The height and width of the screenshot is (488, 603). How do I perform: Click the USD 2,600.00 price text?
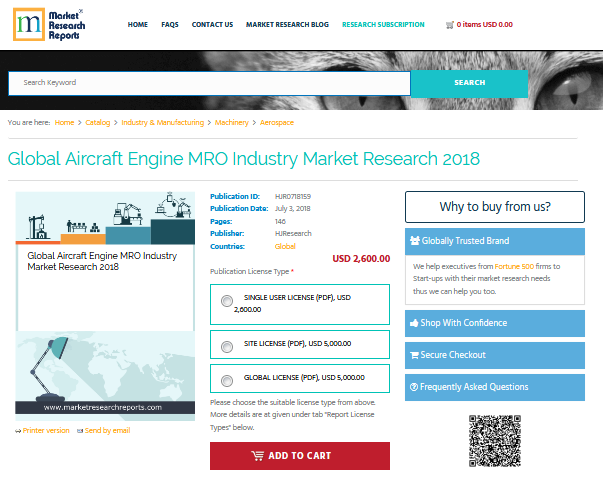(x=361, y=259)
